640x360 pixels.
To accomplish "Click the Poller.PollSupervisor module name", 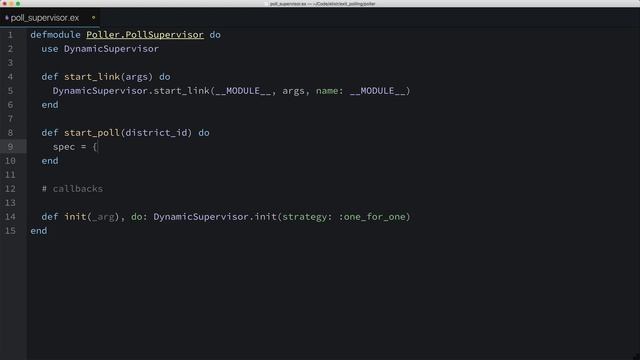I will (x=145, y=35).
